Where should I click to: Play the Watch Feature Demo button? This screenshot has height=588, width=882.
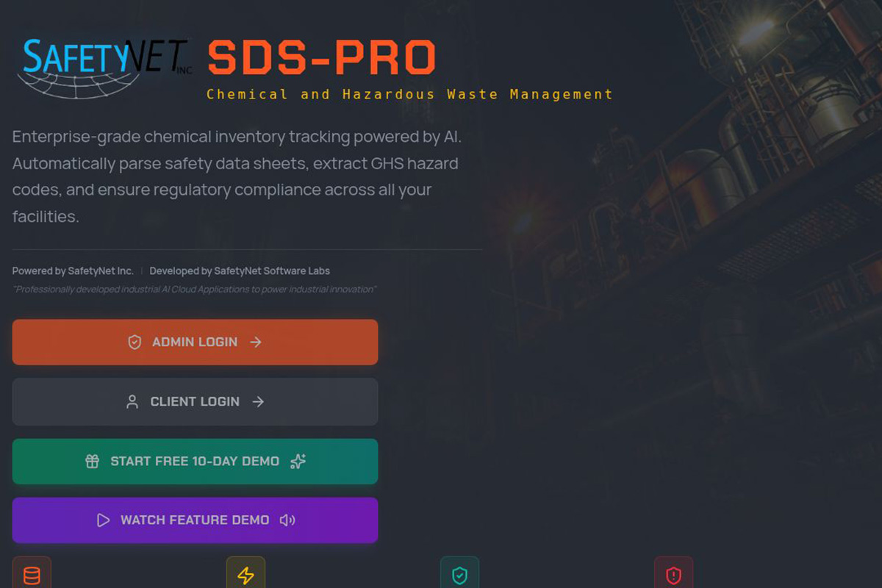click(195, 520)
